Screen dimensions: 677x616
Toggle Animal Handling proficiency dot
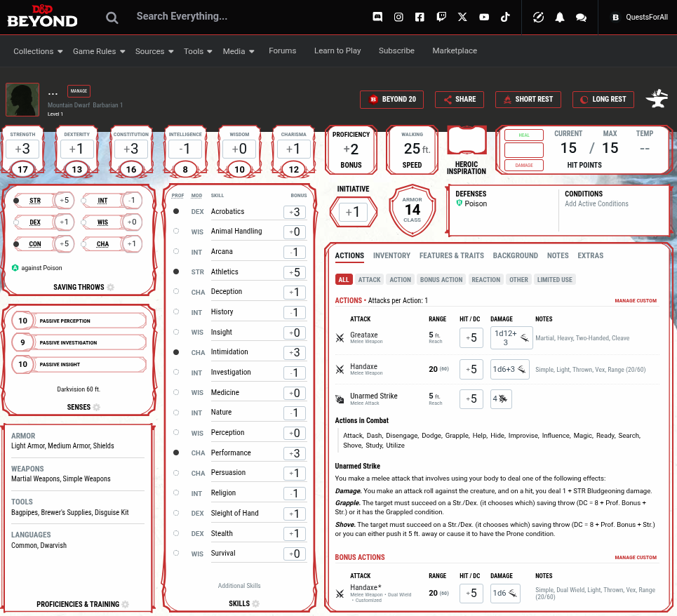[x=176, y=231]
